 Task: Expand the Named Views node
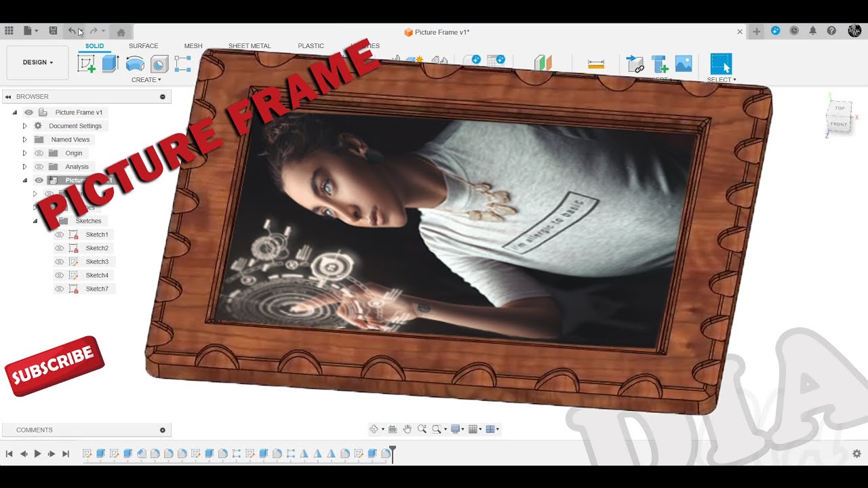click(x=24, y=140)
